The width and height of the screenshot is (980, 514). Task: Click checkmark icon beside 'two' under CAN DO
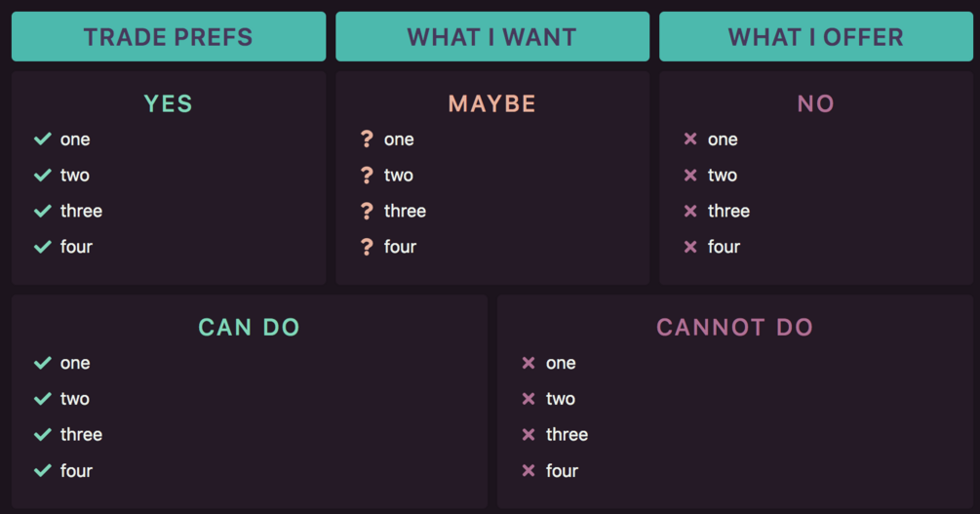[42, 399]
